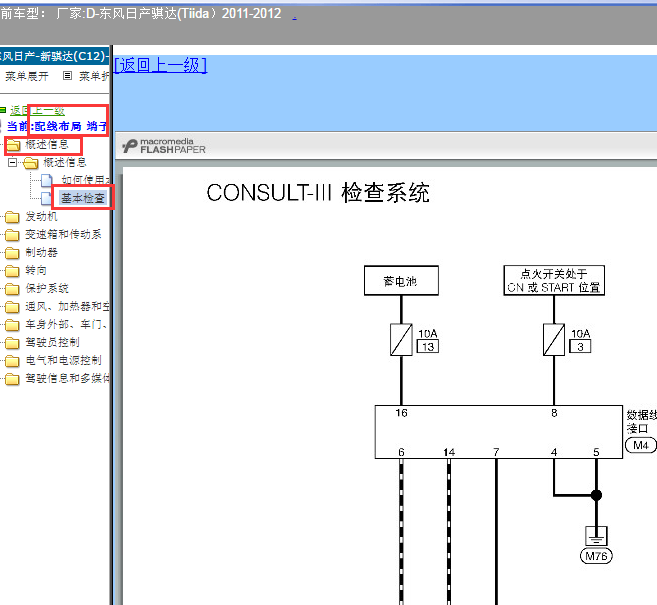Click the Macromedia FlashPaper logo
This screenshot has height=605, width=657.
(x=164, y=146)
